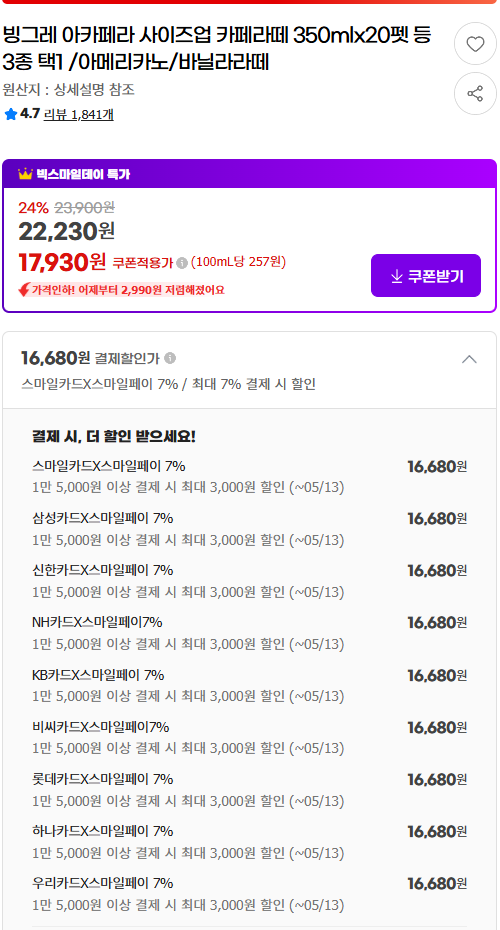Click 빅스마일데이 특가 banner header
Screen dimensions: 500x930
tap(250, 174)
